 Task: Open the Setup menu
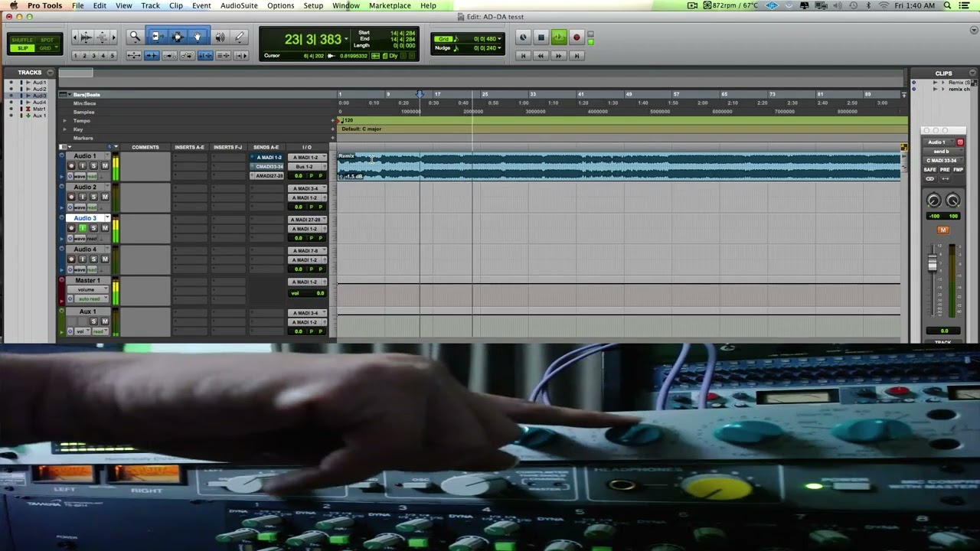[313, 5]
